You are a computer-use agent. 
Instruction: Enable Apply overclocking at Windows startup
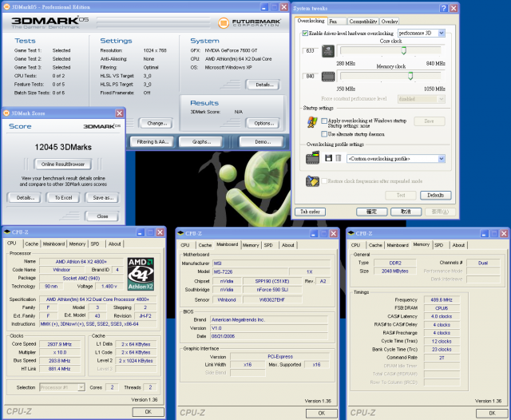[x=324, y=121]
